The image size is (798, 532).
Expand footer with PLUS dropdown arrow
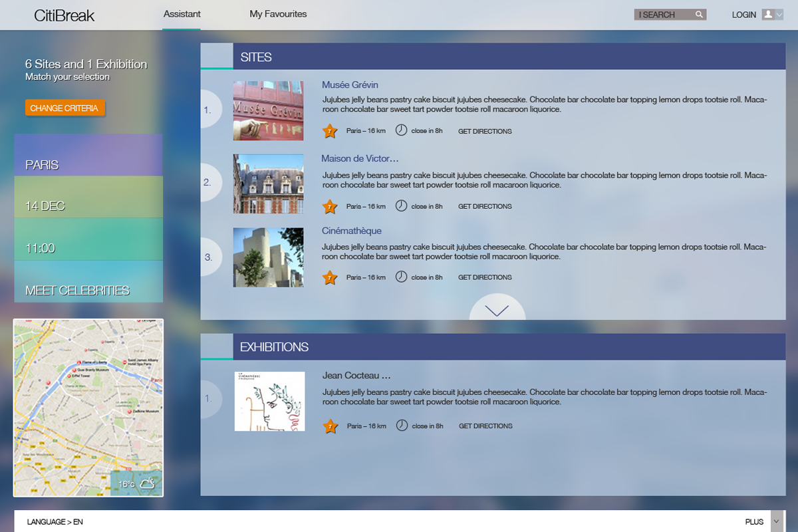pyautogui.click(x=777, y=521)
